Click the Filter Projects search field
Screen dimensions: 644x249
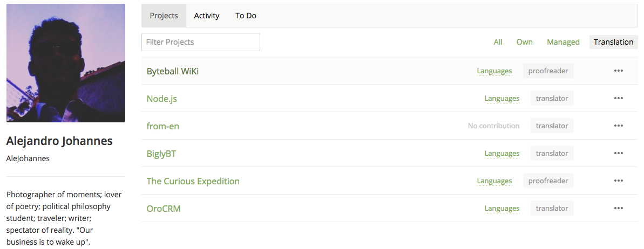click(201, 42)
